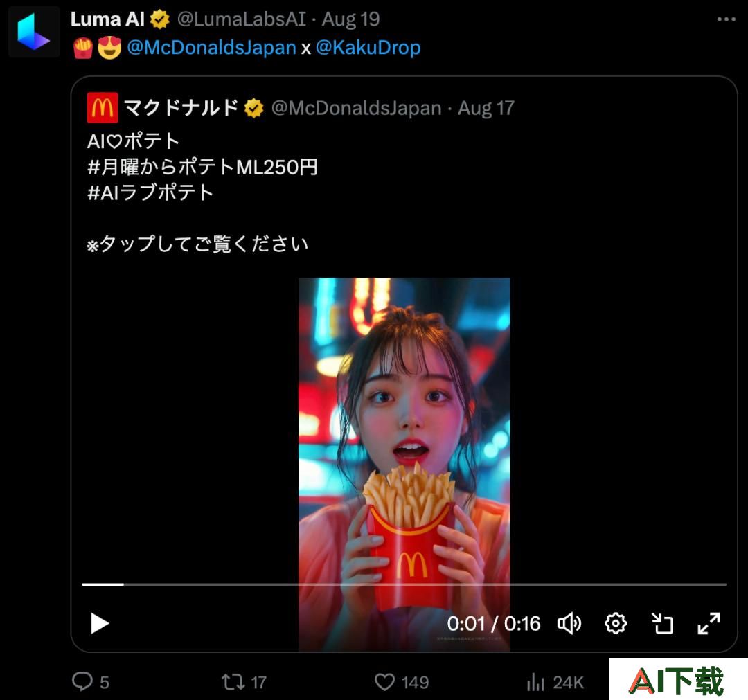Expand the video to fullscreen
Screen dimensions: 748x700
(x=709, y=623)
